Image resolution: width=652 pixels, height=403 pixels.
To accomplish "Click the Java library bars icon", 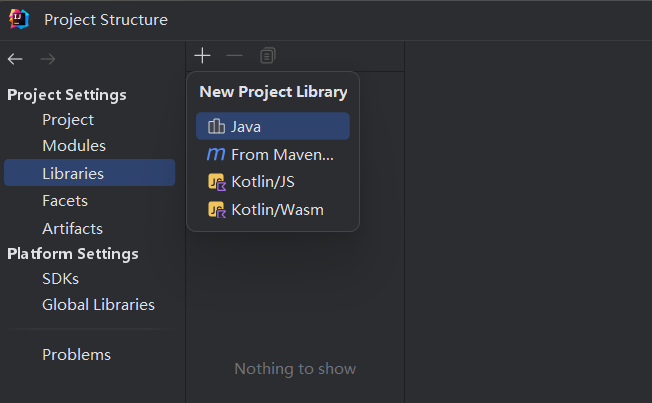I will tap(216, 126).
